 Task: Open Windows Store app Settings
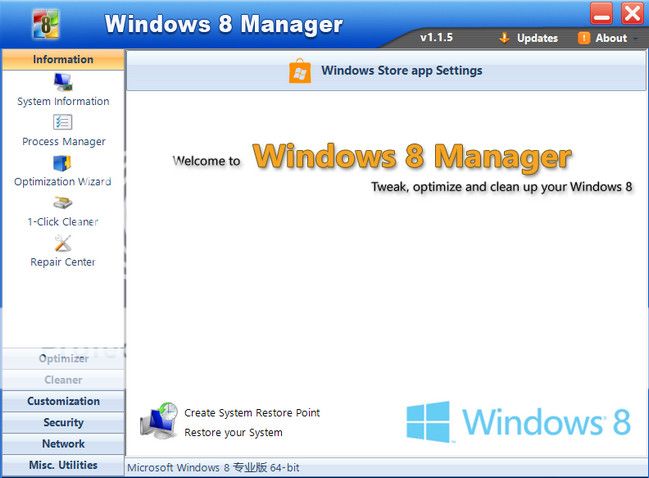[386, 71]
